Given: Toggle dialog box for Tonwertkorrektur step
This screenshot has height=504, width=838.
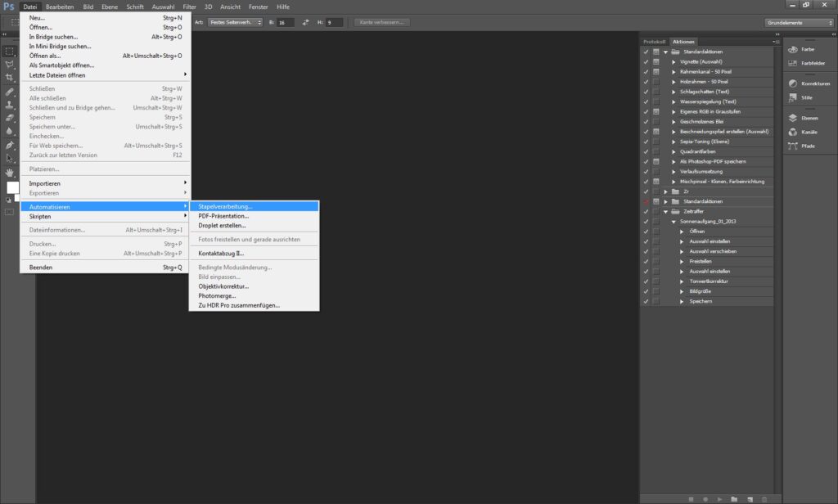Looking at the screenshot, I should click(656, 281).
